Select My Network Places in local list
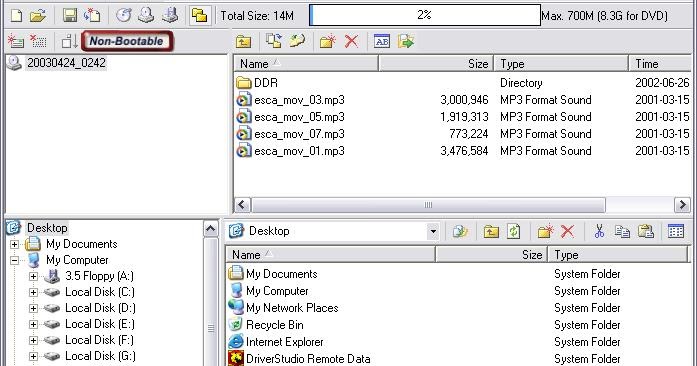Screen dimensions: 697x366 pyautogui.click(x=292, y=308)
